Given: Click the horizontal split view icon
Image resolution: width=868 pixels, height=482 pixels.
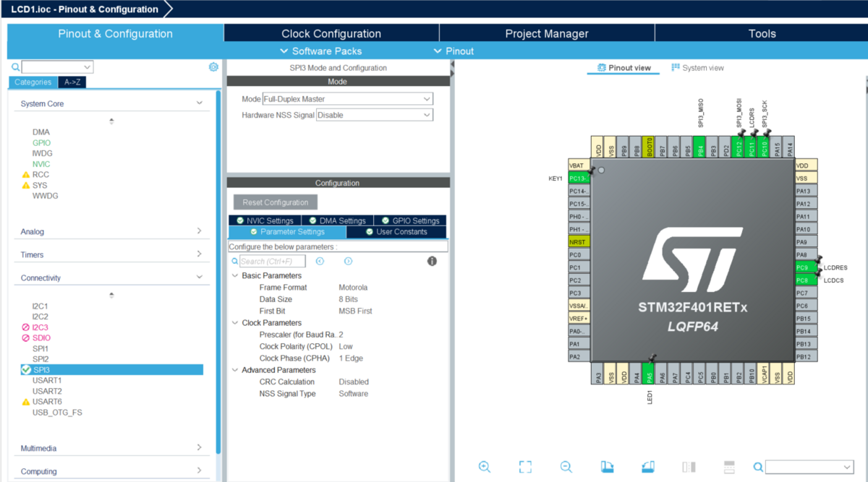Looking at the screenshot, I should (729, 467).
